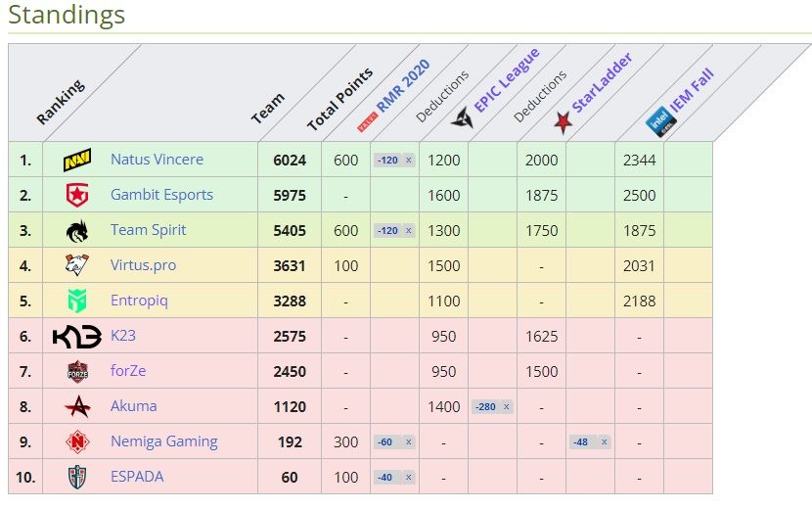Click the Nemiga Gaming logo icon
Image resolution: width=812 pixels, height=510 pixels.
77,441
